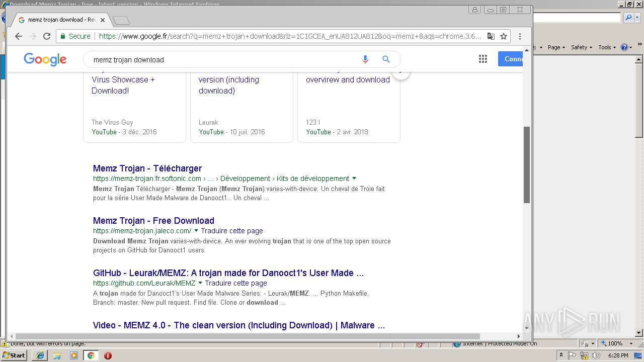Open Memz Trojan - Télécharger result
Screen dimensions: 644x362
pyautogui.click(x=147, y=168)
